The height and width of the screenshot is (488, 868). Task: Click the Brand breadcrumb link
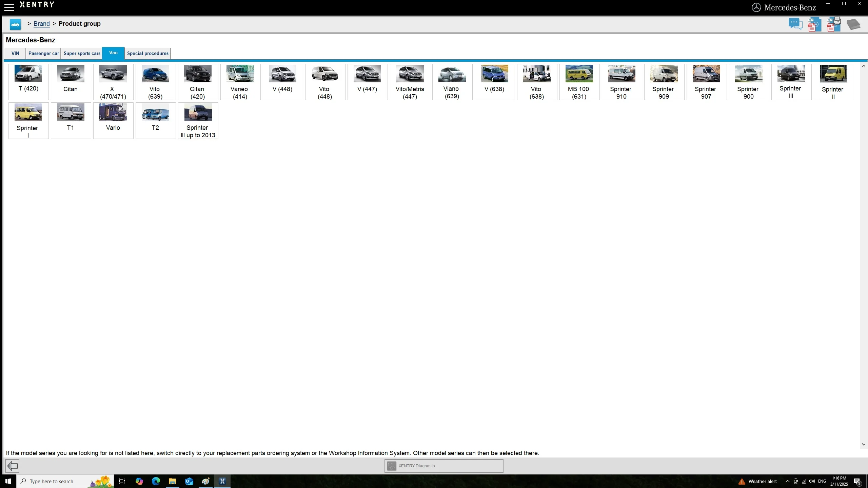click(42, 24)
